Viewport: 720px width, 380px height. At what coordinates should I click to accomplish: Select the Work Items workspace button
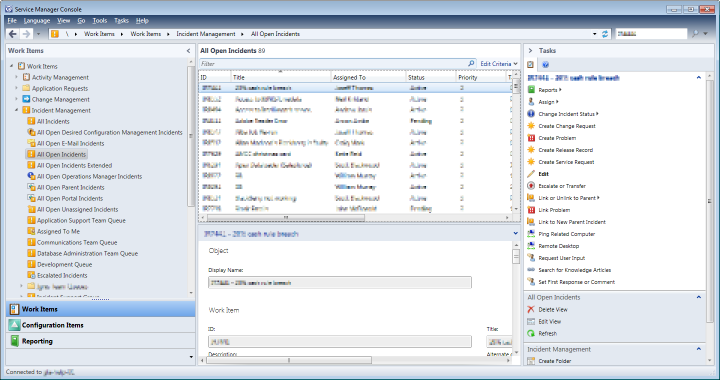[101, 309]
